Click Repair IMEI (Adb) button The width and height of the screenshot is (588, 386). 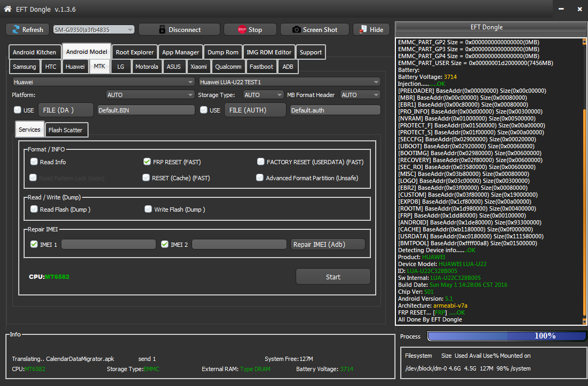pos(328,244)
